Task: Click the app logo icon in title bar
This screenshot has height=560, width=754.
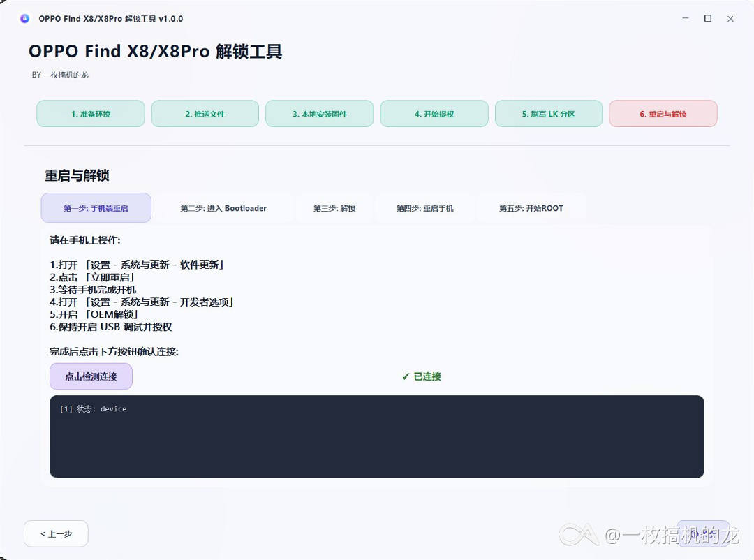Action: [24, 19]
